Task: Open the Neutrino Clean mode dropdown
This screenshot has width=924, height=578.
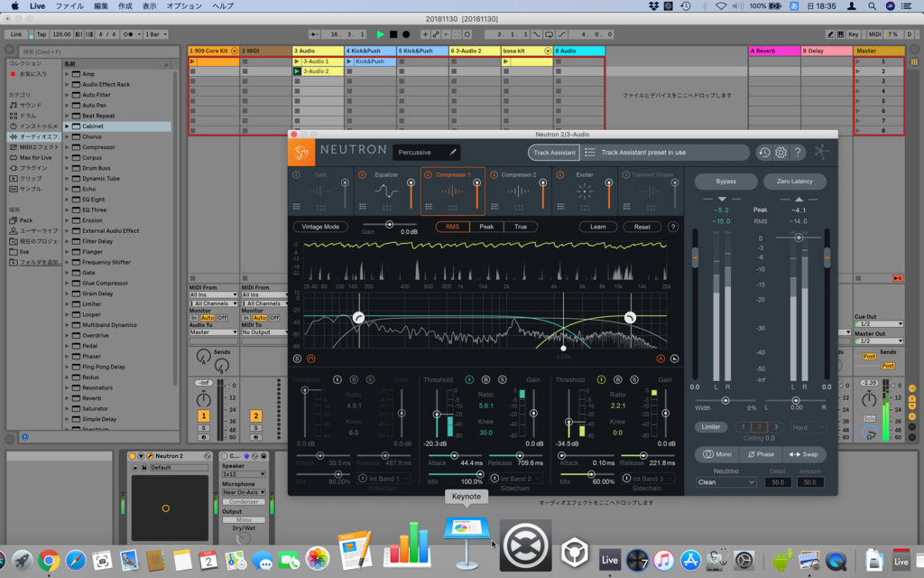Action: tap(725, 482)
